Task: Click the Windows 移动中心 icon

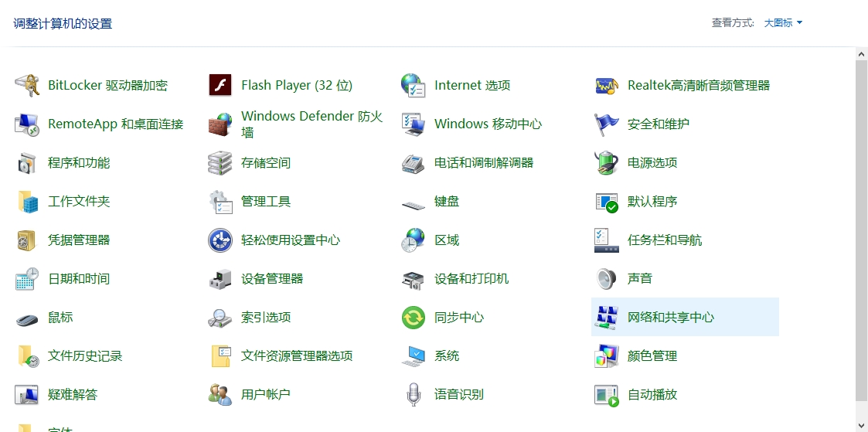Action: [x=413, y=124]
